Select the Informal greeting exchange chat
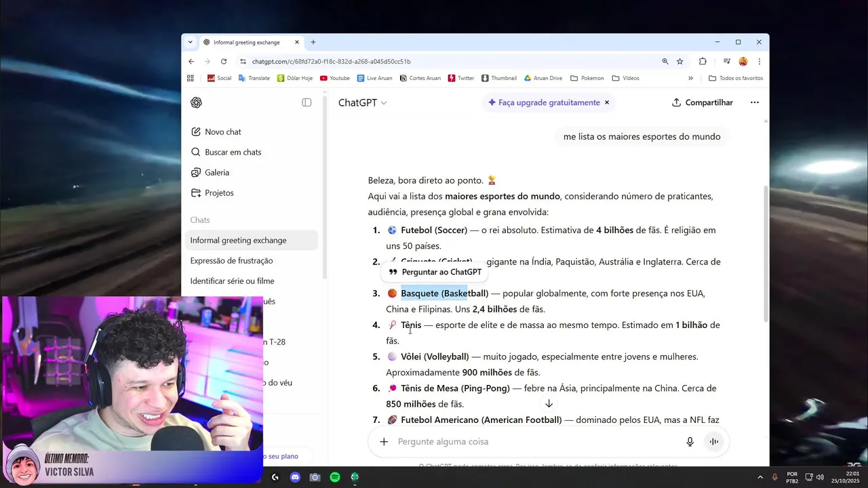The height and width of the screenshot is (488, 868). coord(252,240)
